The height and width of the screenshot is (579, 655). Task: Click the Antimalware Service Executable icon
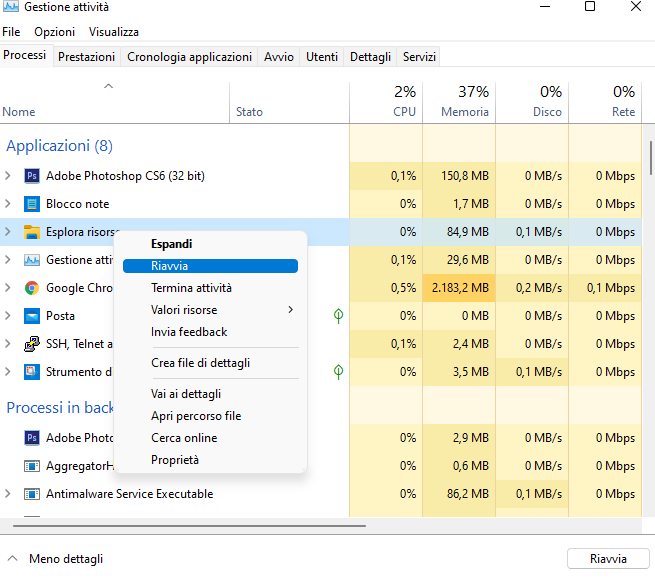(x=31, y=494)
